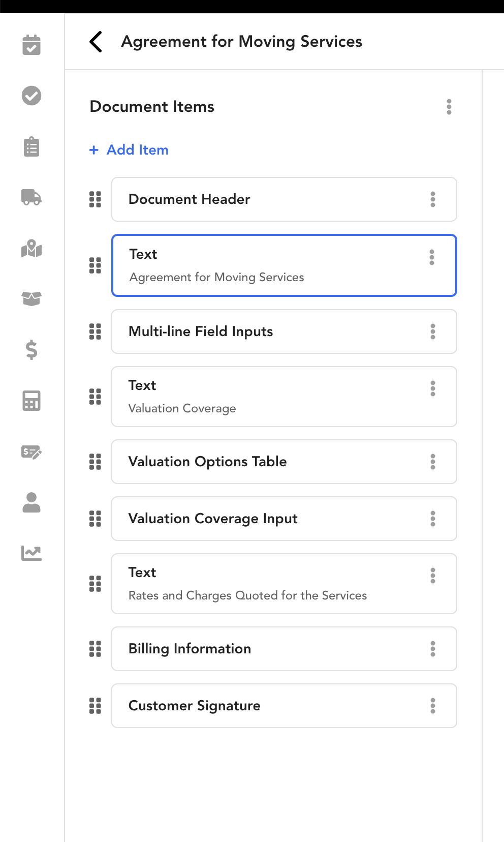Open Valuation Options Table kebab menu
The image size is (504, 842).
pos(433,462)
